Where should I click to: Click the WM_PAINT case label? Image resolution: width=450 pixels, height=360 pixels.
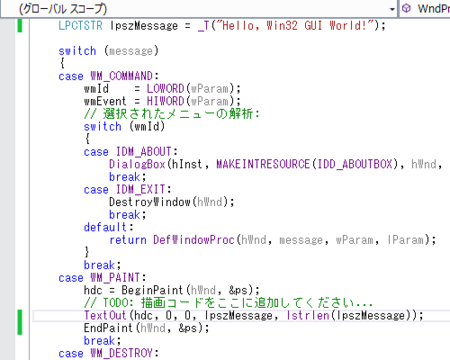point(115,278)
